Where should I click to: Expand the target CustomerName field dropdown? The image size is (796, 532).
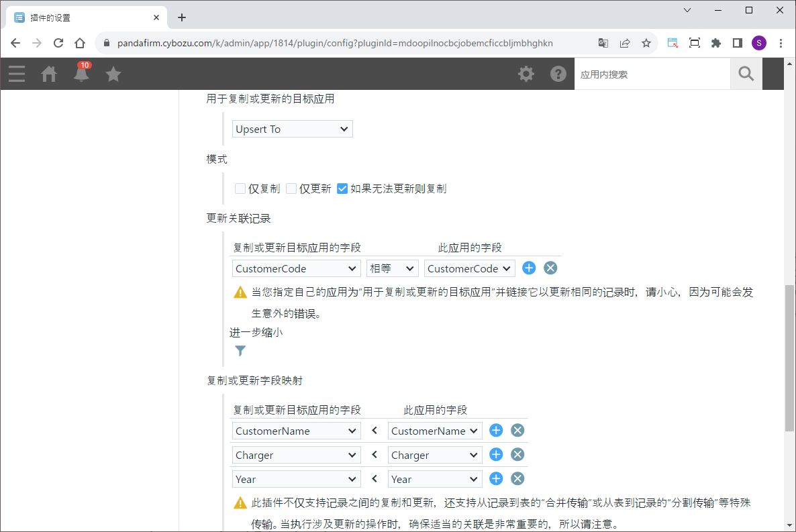tap(296, 431)
